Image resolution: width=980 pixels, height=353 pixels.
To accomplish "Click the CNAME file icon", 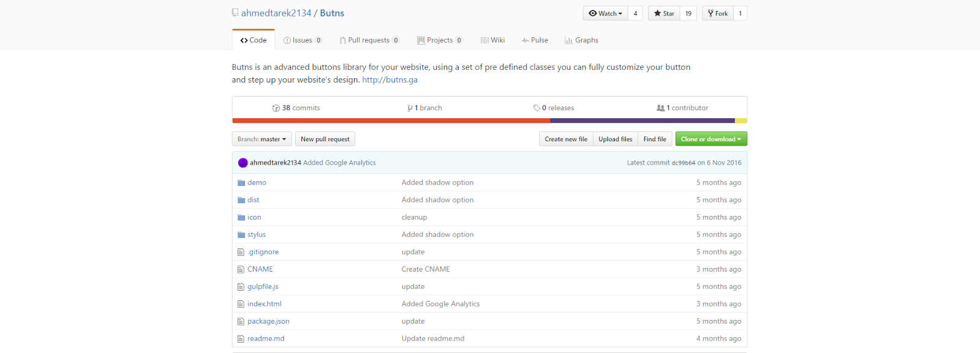I will coord(241,269).
